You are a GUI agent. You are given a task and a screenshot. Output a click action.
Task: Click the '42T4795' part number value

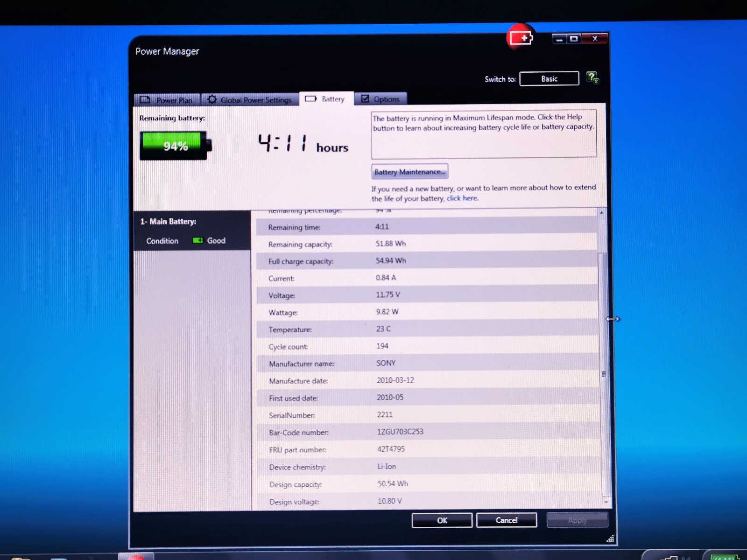391,449
